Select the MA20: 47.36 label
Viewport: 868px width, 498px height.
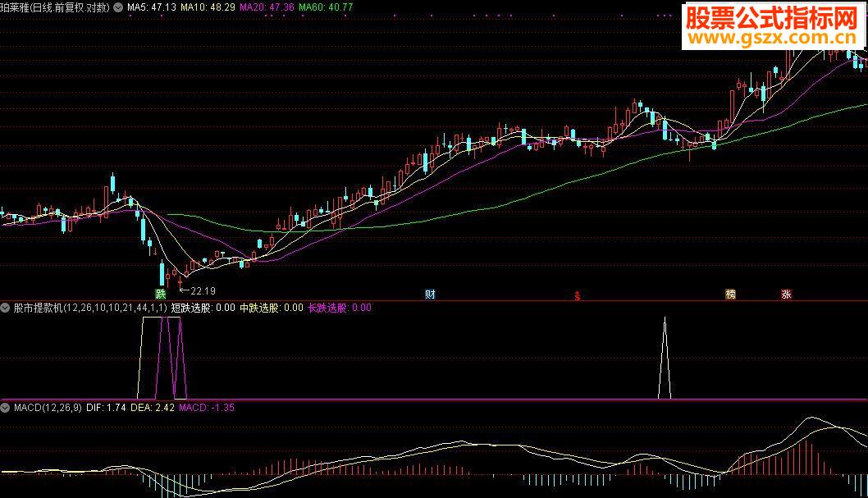pyautogui.click(x=267, y=7)
